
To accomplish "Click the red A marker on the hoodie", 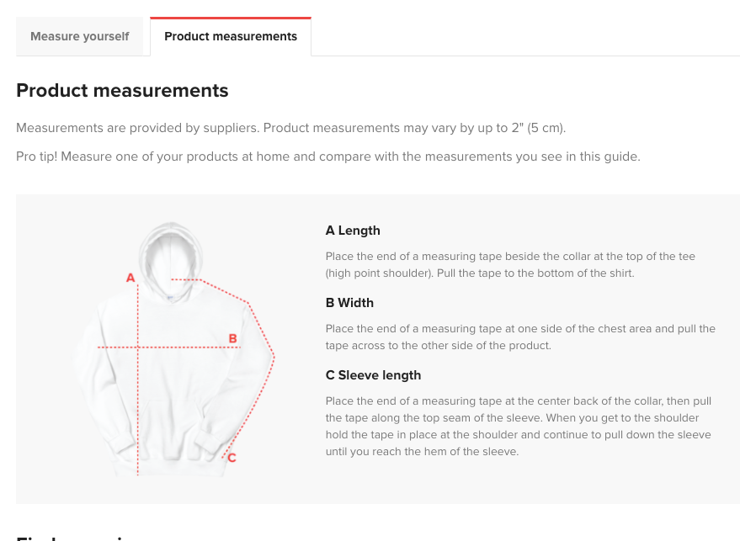I will pos(130,278).
